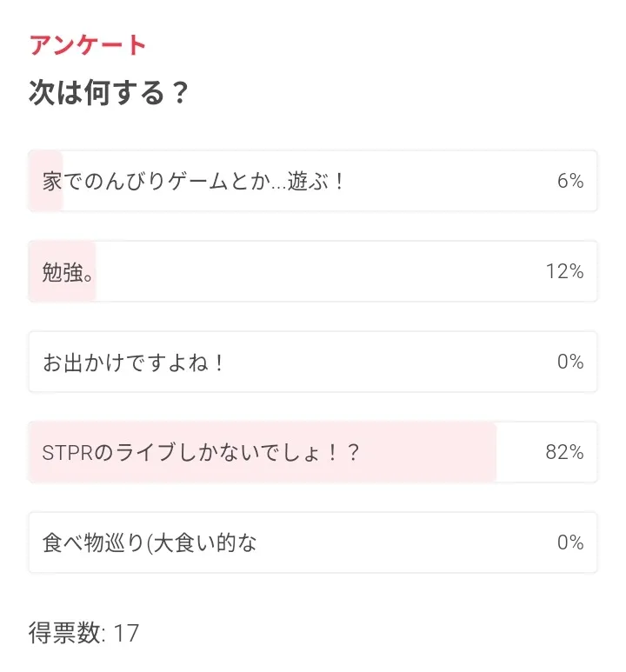Select the 家でのんびりゲームとか...遊ぶ！ poll option
The height and width of the screenshot is (672, 626).
[194, 181]
